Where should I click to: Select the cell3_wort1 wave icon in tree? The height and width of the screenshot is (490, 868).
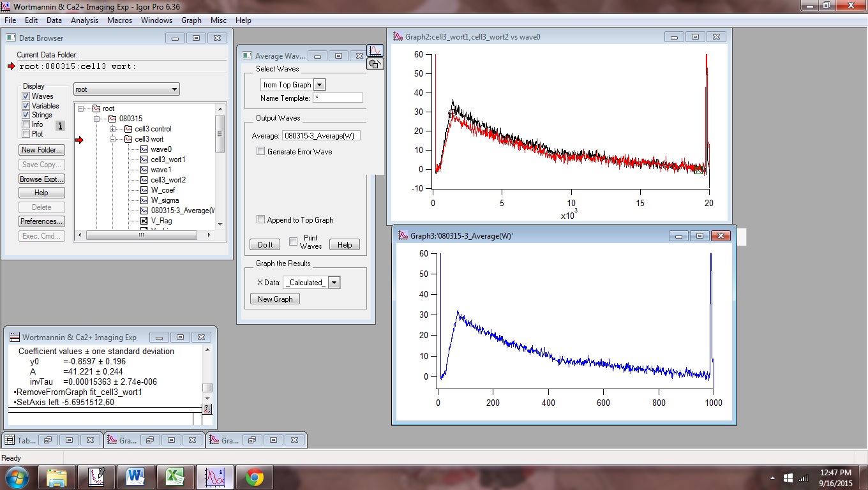tap(144, 160)
